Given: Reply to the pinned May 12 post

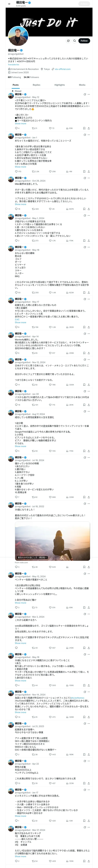Looking at the screenshot, I should point(16,128).
